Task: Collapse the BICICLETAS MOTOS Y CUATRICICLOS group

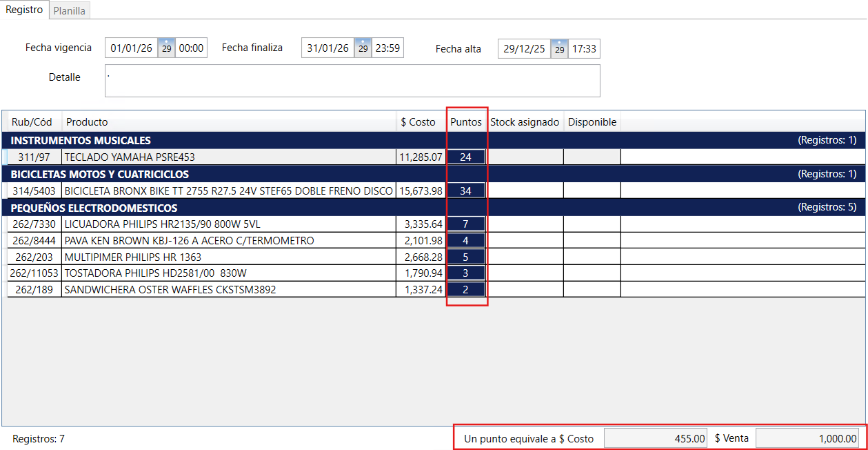Action: (x=99, y=174)
